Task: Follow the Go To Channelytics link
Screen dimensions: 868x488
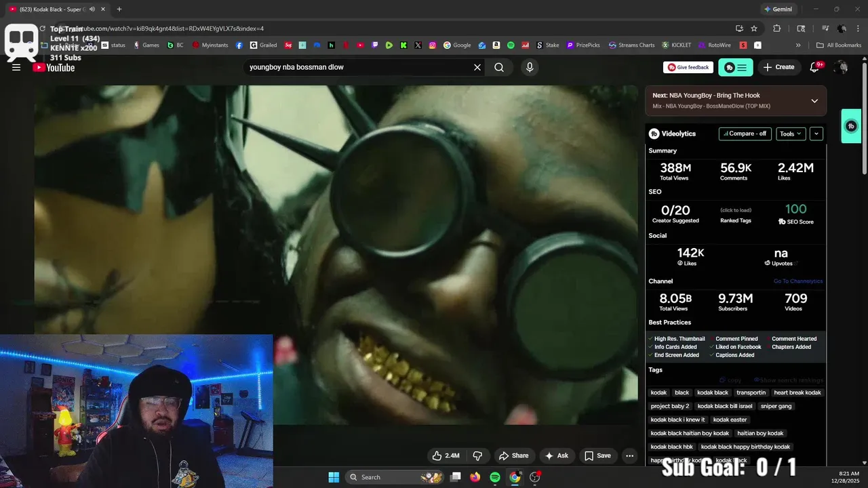Action: click(798, 281)
